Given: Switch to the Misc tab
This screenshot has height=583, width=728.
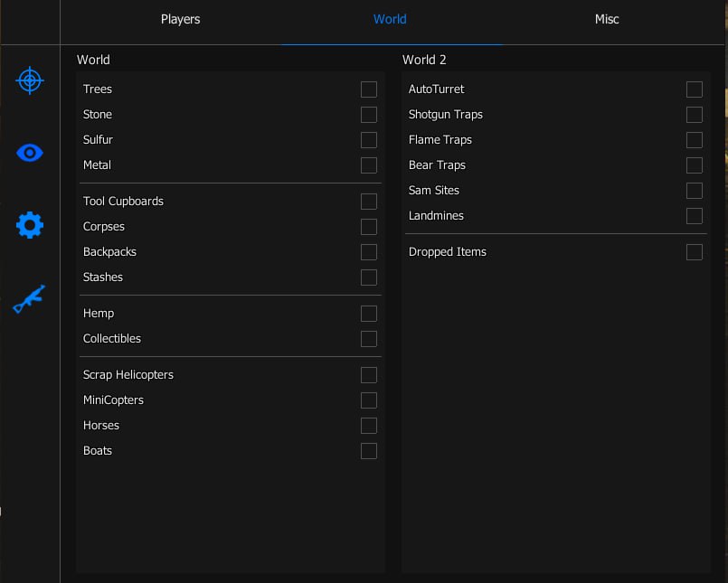Looking at the screenshot, I should tap(607, 19).
